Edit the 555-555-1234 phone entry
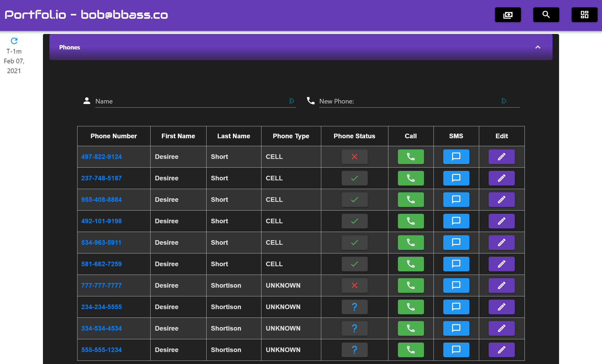This screenshot has width=602, height=364. click(501, 350)
